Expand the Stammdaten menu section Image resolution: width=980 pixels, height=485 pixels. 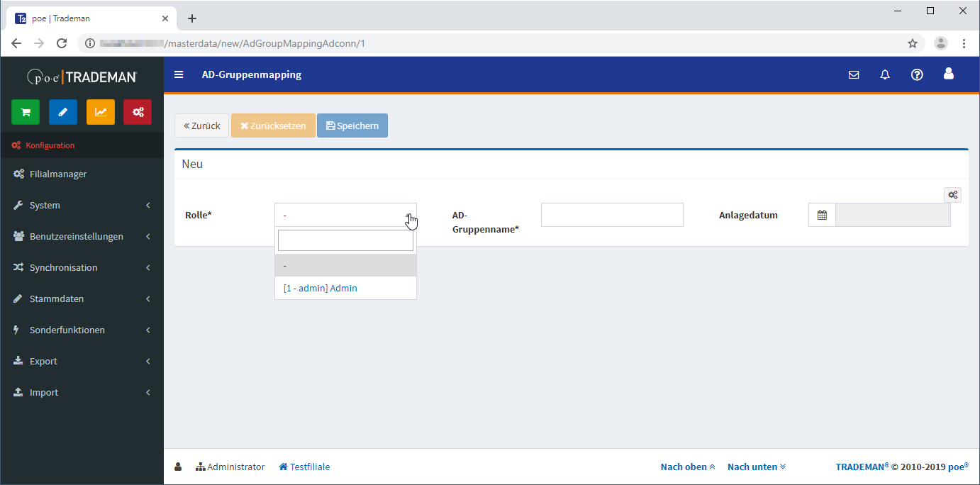click(x=82, y=299)
